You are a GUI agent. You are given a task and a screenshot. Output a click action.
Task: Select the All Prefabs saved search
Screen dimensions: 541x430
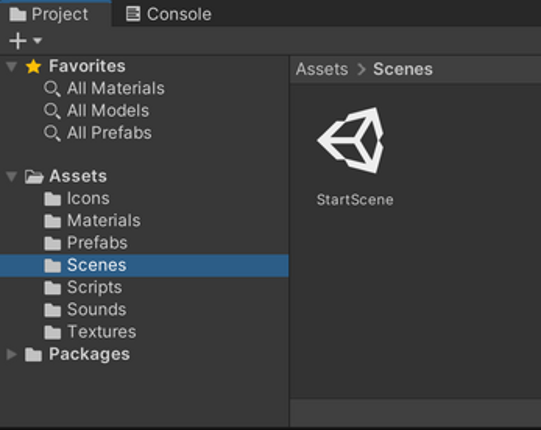click(98, 133)
